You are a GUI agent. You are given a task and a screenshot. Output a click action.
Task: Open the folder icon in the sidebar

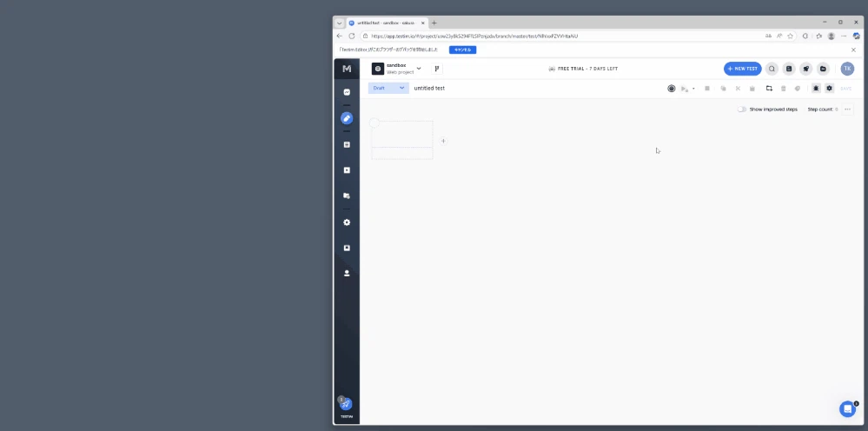pyautogui.click(x=347, y=196)
